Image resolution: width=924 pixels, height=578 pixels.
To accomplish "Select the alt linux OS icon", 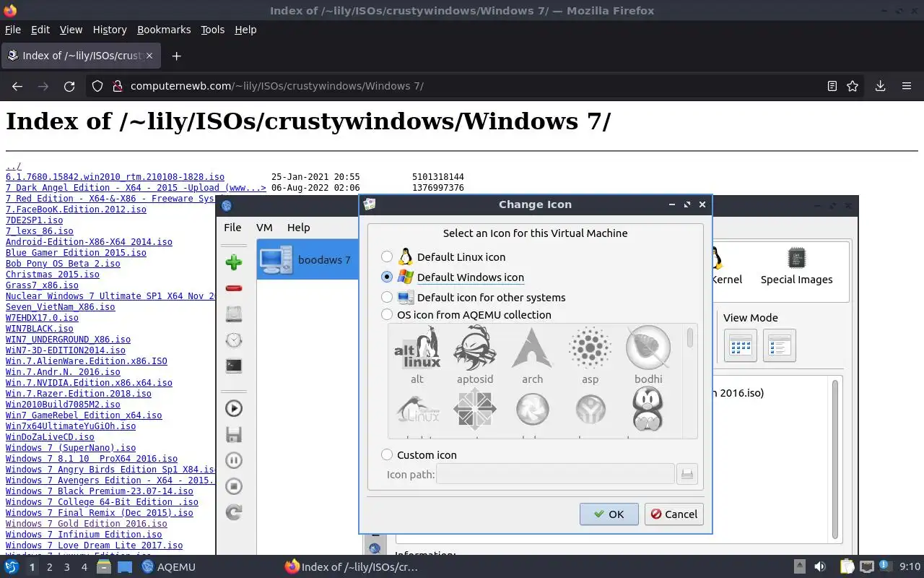I will pos(417,355).
